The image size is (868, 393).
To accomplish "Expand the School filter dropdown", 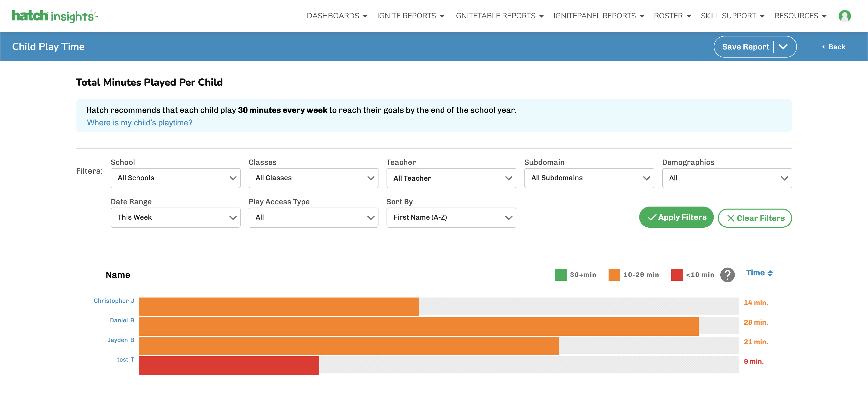I will (176, 178).
